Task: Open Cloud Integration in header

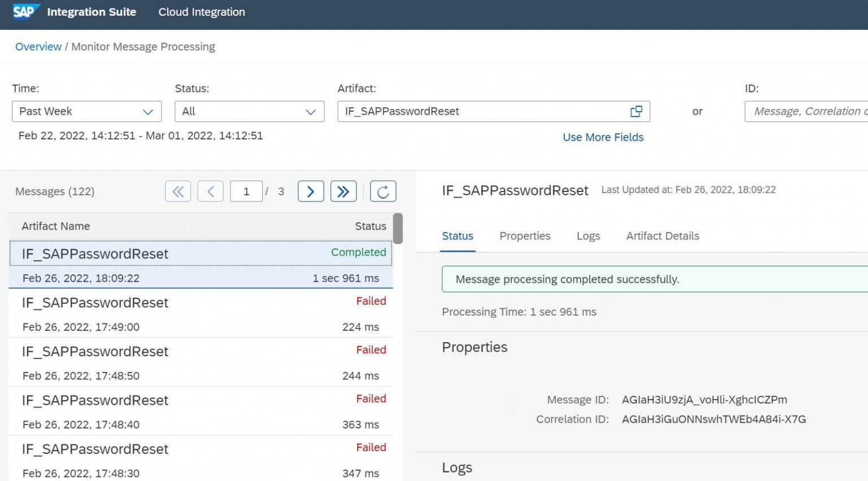Action: tap(202, 12)
